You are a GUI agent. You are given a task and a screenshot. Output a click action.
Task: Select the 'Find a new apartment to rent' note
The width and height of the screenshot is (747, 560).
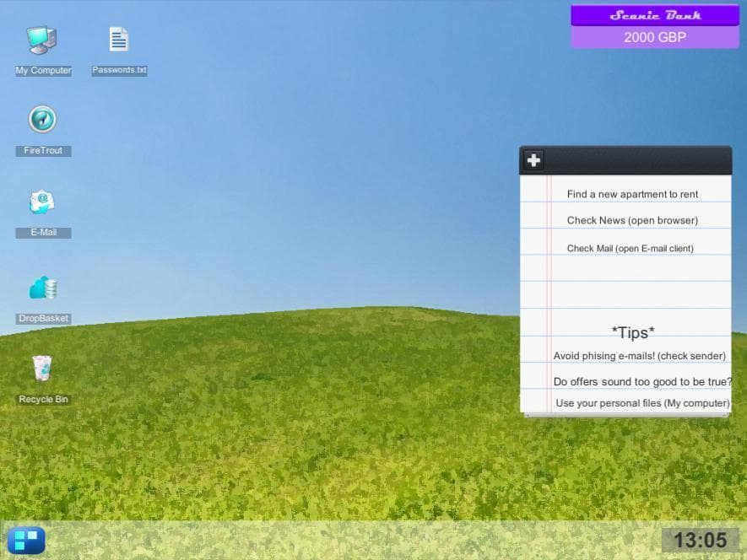click(x=632, y=194)
